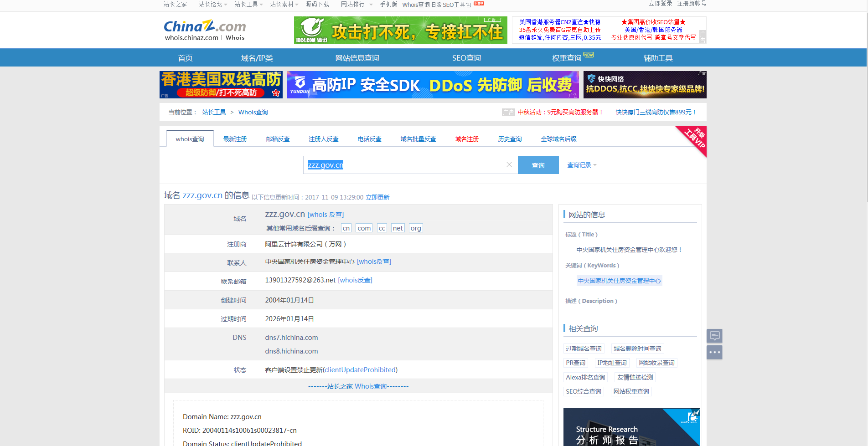868x446 pixels.
Task: Switch to the 邮箱反查 tab
Action: [x=278, y=139]
